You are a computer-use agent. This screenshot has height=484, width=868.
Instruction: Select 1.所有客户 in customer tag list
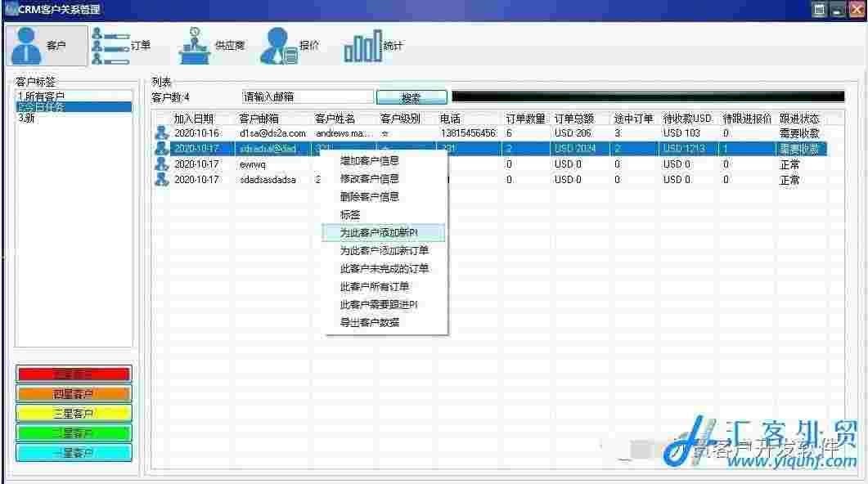pyautogui.click(x=74, y=96)
